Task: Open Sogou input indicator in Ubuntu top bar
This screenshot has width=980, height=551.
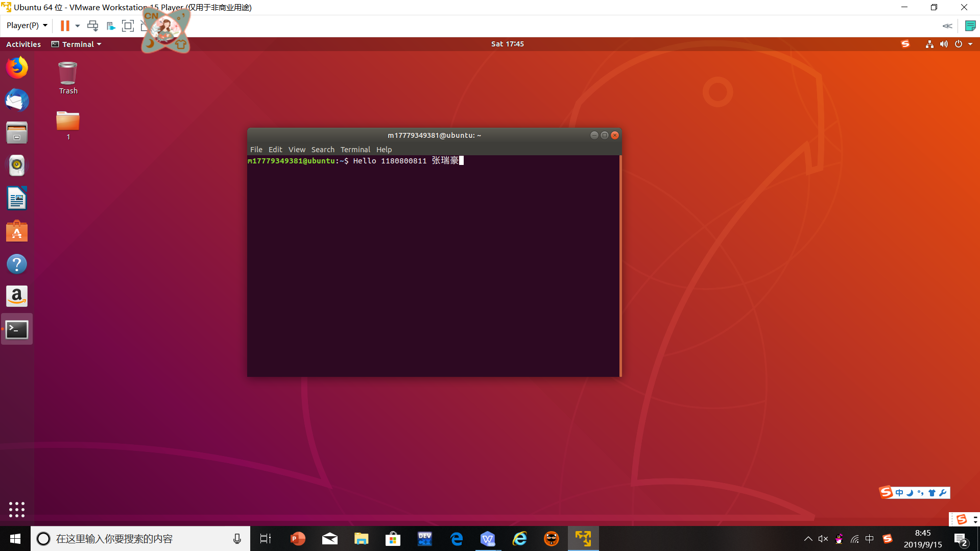Action: point(905,44)
